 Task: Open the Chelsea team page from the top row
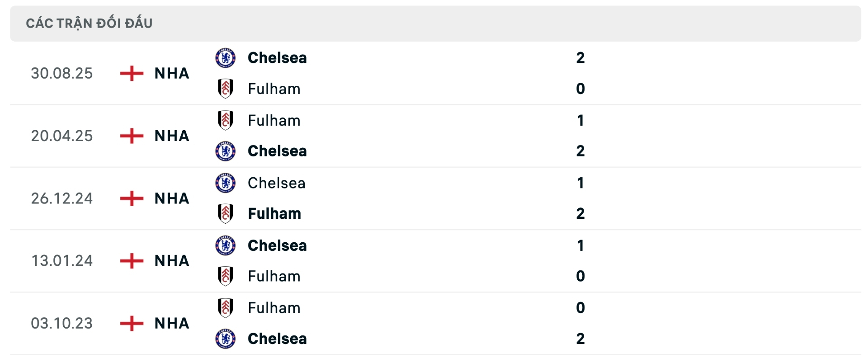pos(277,57)
